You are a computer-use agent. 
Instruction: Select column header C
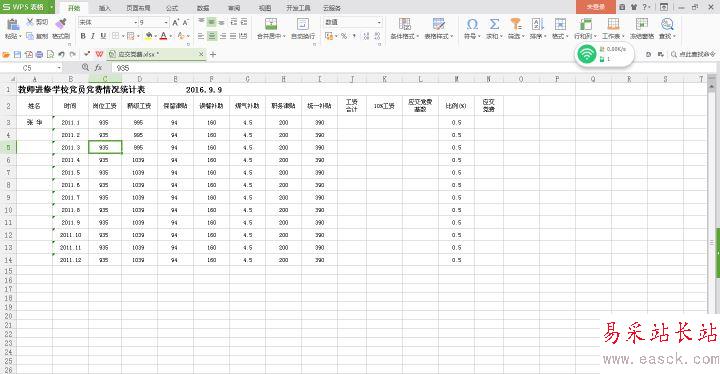105,79
